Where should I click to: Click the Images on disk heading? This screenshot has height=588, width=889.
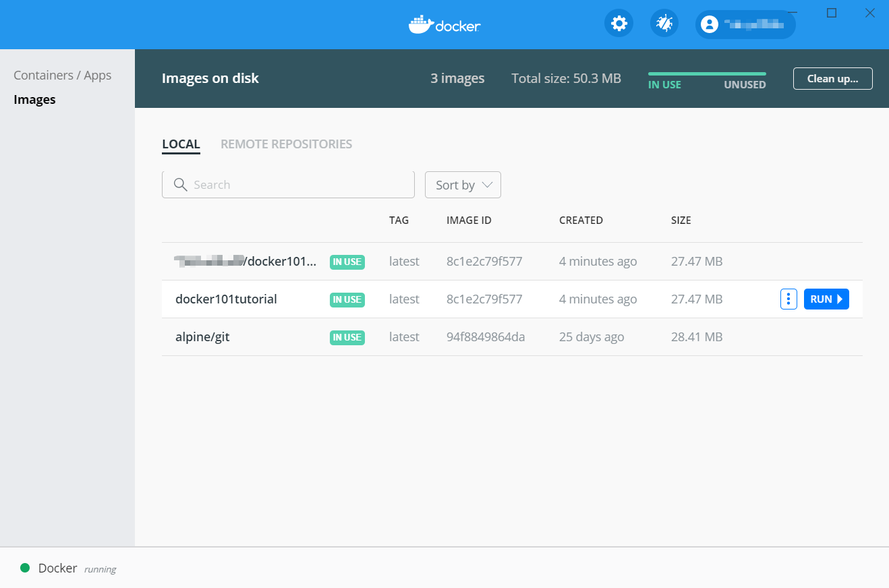[210, 78]
